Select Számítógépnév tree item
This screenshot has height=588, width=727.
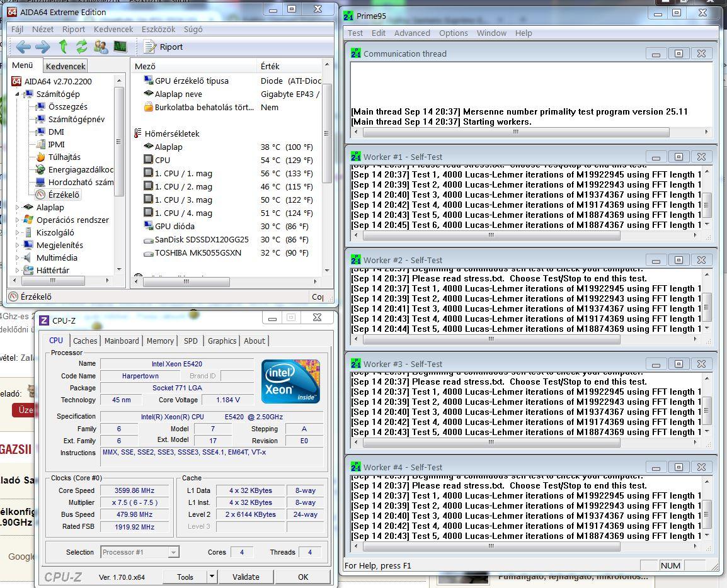(x=76, y=119)
